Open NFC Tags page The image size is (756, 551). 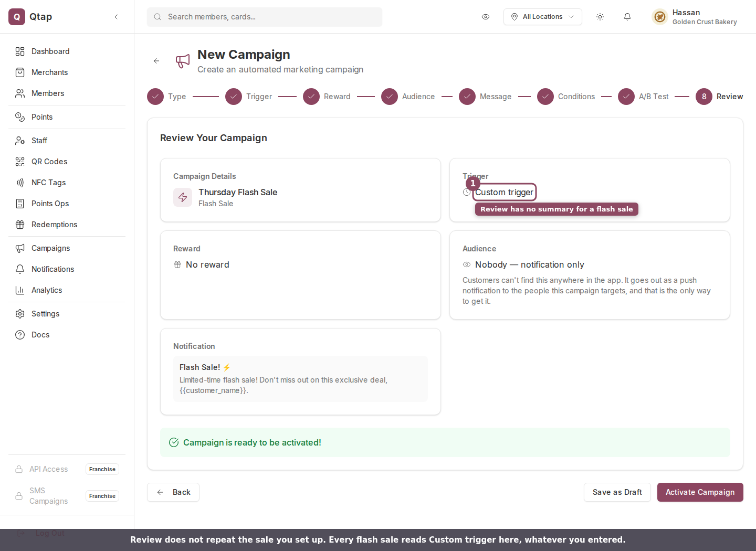[x=67, y=183]
